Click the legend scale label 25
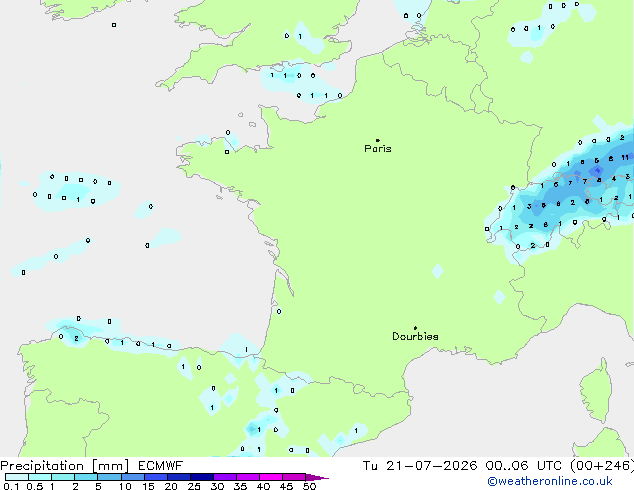Screen dimensions: 634x490 [194, 486]
